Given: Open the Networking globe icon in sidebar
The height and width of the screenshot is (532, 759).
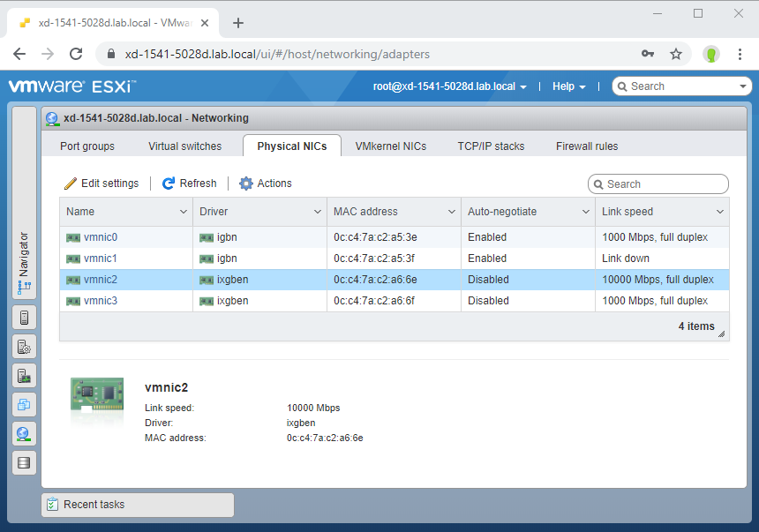Looking at the screenshot, I should [x=24, y=434].
